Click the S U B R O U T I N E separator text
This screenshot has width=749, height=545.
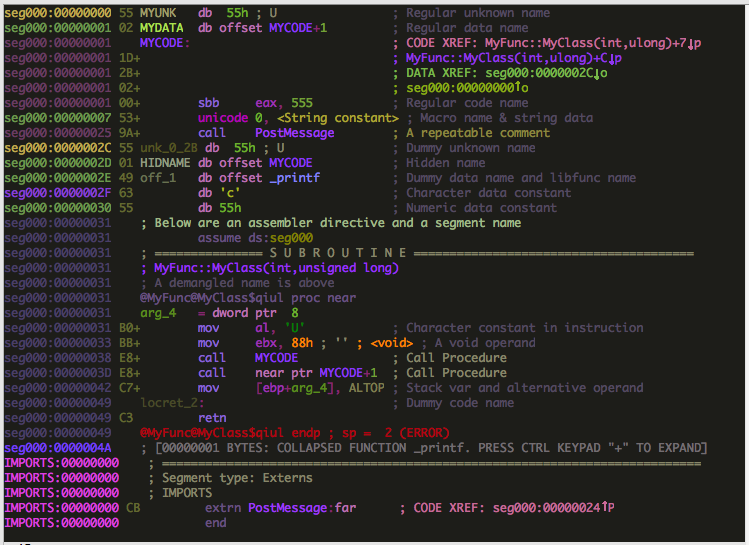(x=338, y=253)
